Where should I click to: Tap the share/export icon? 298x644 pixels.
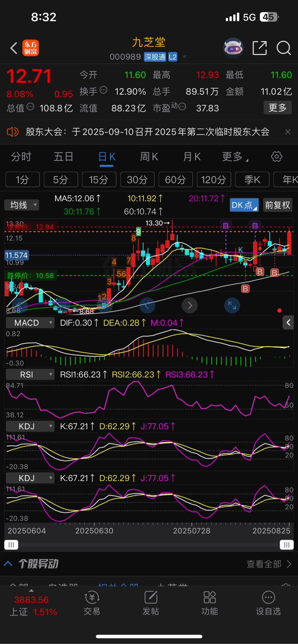tap(260, 48)
